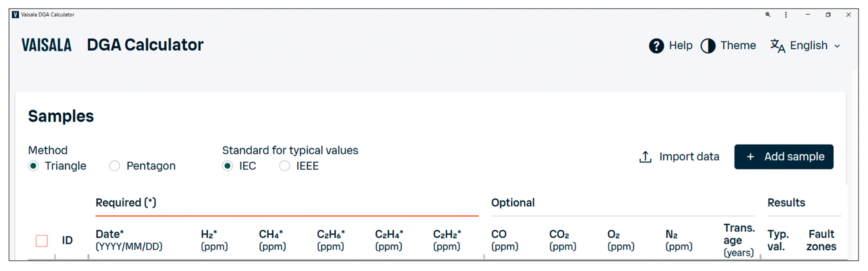This screenshot has width=868, height=271.
Task: Maximize the DGA Calculator window
Action: click(x=828, y=15)
